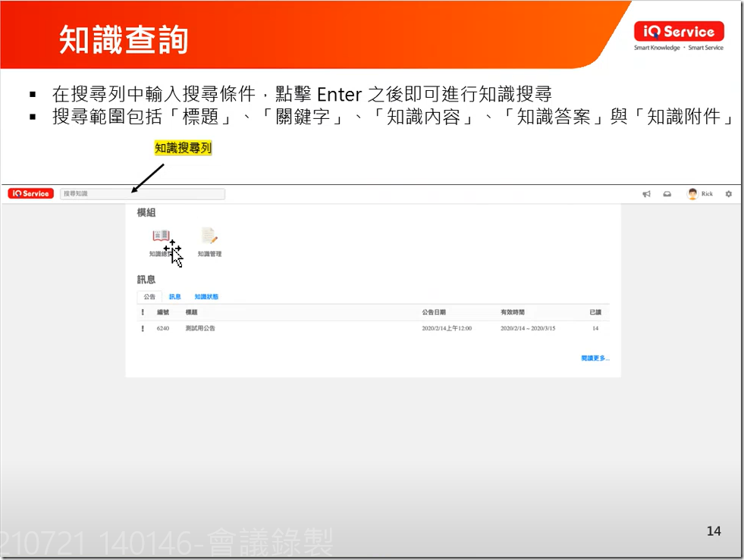Open the inbox tray icon
The width and height of the screenshot is (744, 560).
point(667,194)
